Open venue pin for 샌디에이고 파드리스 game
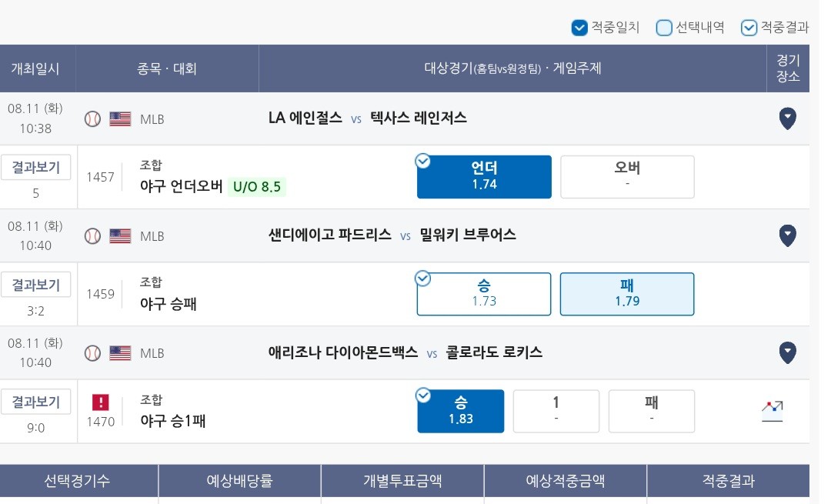 pos(788,235)
